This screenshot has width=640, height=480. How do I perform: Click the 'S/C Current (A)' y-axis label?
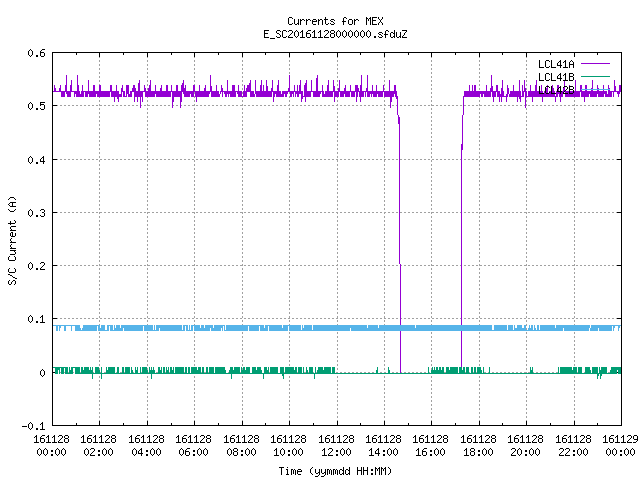coord(12,241)
